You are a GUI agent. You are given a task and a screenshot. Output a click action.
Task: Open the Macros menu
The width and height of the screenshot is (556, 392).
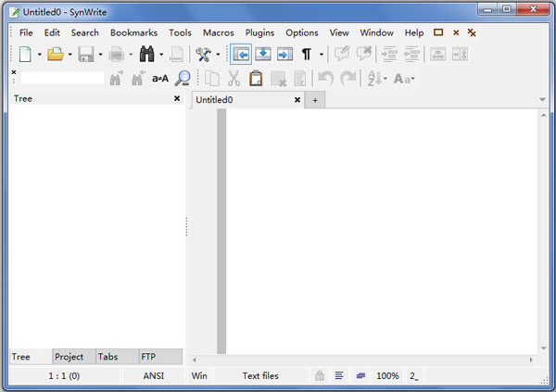click(x=218, y=32)
